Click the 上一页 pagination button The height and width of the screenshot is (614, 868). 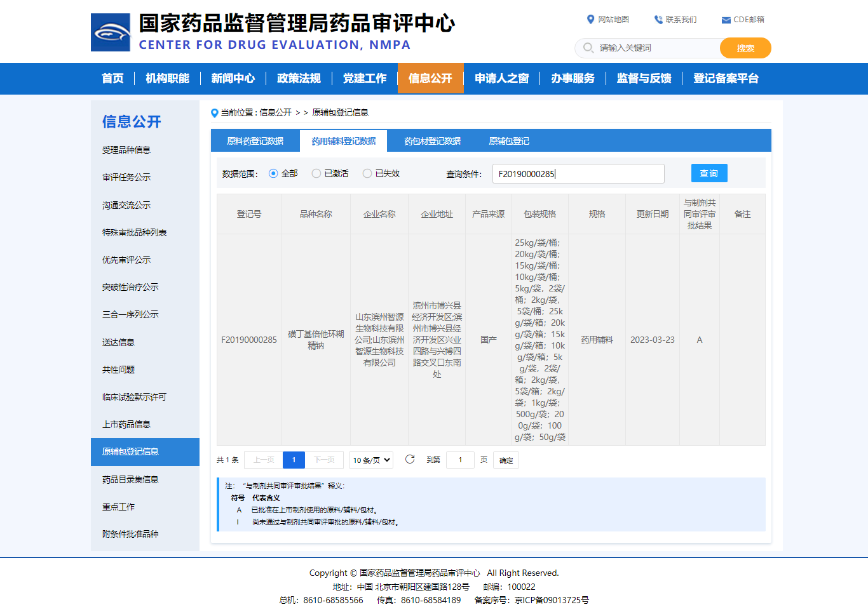coord(264,460)
